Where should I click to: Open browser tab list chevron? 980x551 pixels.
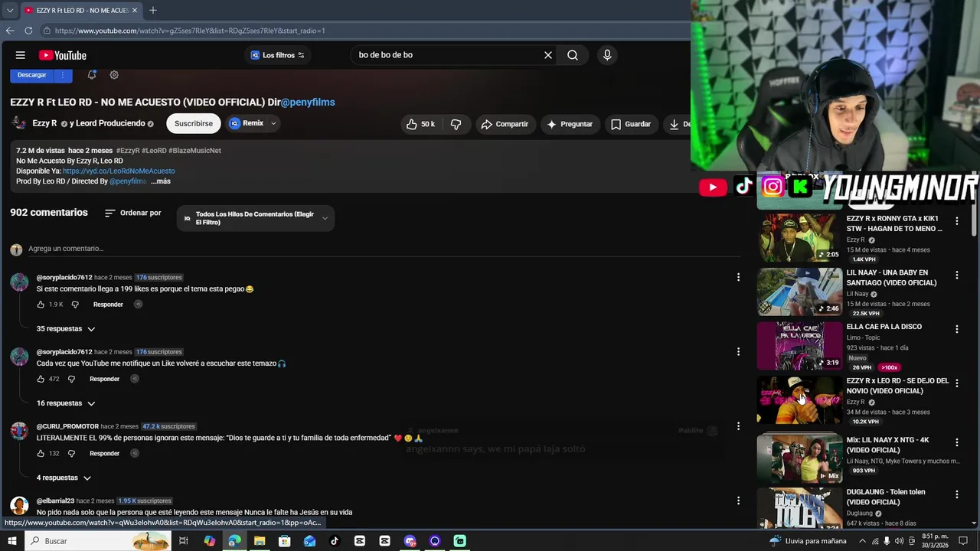point(10,10)
